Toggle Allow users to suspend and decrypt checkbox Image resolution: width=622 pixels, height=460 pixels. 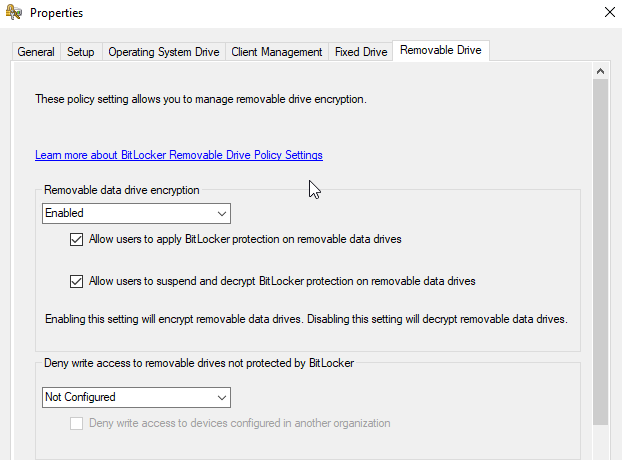point(76,282)
